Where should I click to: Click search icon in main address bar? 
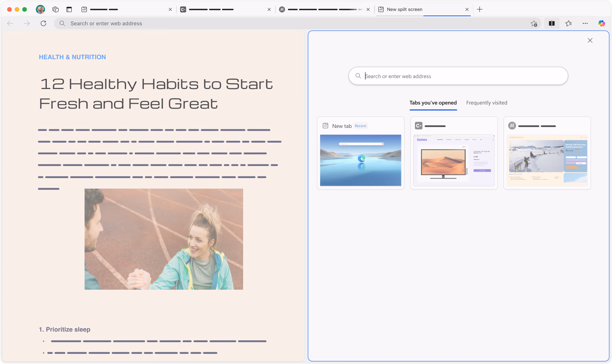[x=62, y=23]
